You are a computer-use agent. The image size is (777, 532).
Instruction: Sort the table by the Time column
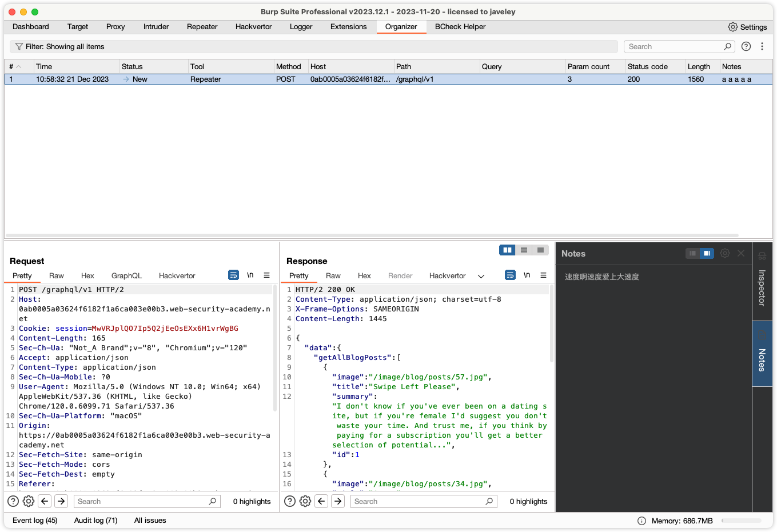(x=77, y=67)
